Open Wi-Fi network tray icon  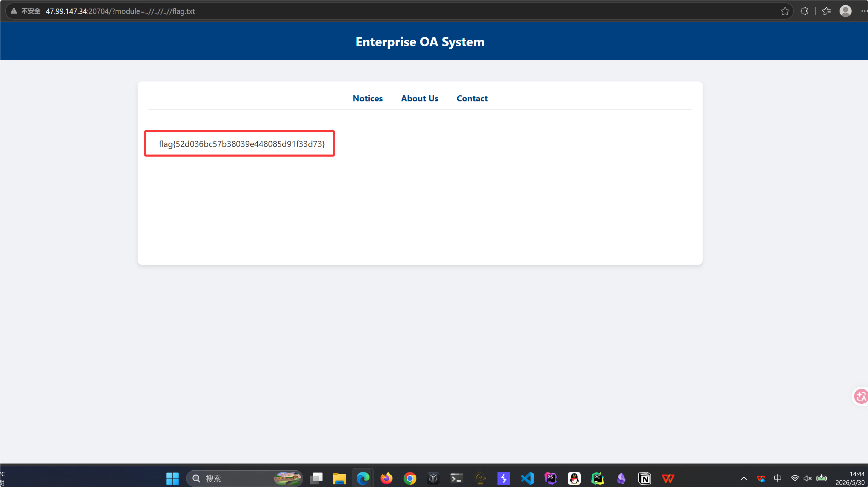(x=795, y=478)
